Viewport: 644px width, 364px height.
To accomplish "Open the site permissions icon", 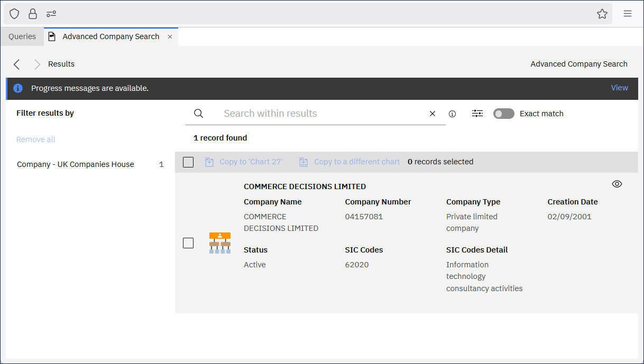I will (x=51, y=14).
